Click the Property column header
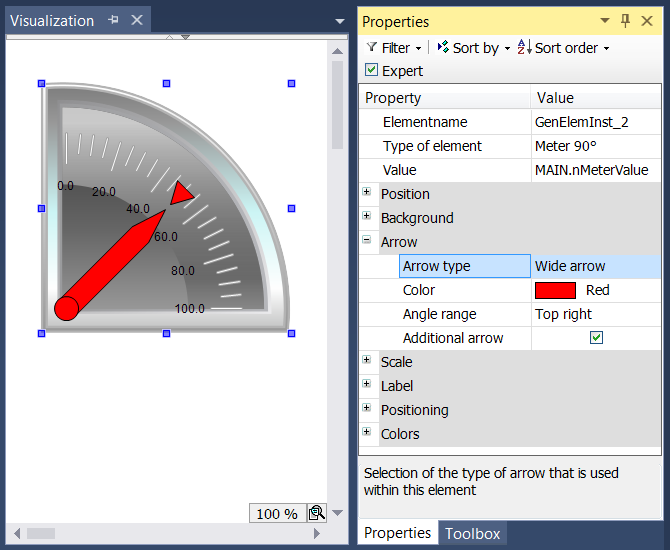 click(445, 98)
